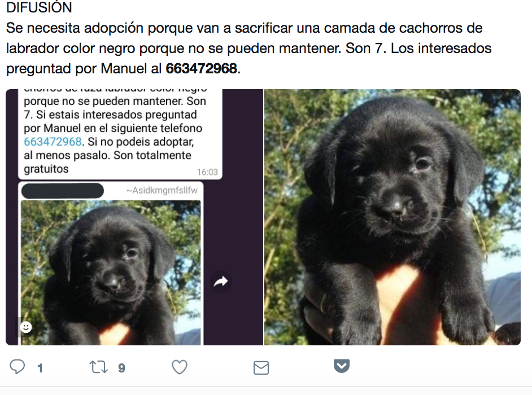Click the redacted black contact bar
Screen dimensions: 532x395
pos(63,191)
